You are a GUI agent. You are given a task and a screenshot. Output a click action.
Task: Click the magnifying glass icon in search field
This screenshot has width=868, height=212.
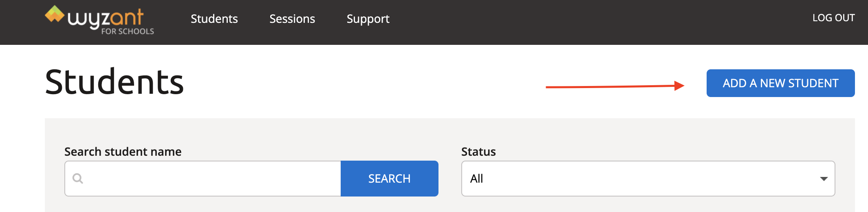[x=78, y=179]
